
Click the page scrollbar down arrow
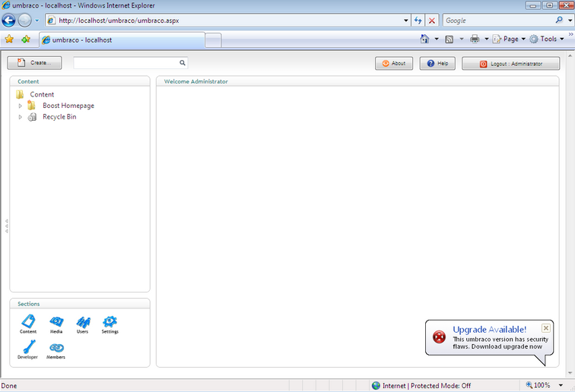pos(570,373)
